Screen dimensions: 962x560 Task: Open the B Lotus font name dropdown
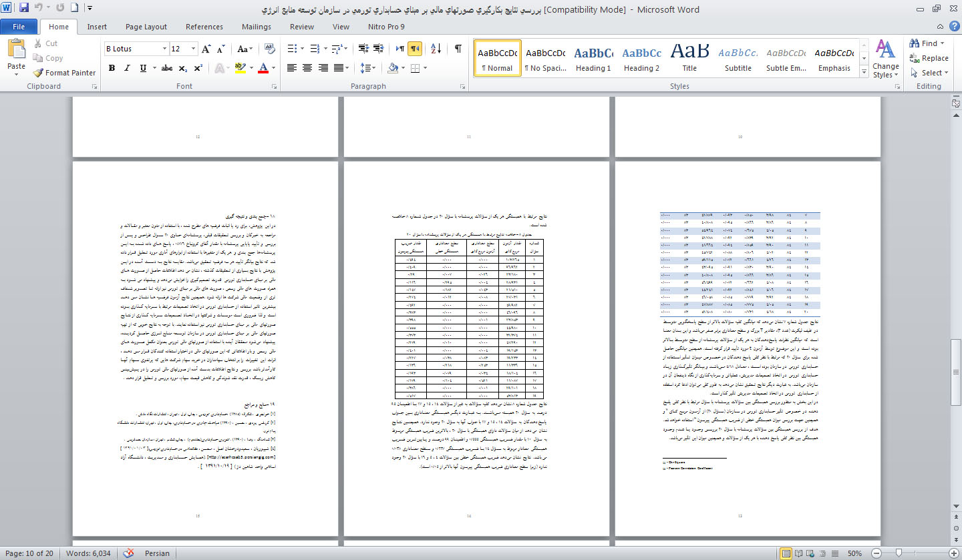point(164,49)
